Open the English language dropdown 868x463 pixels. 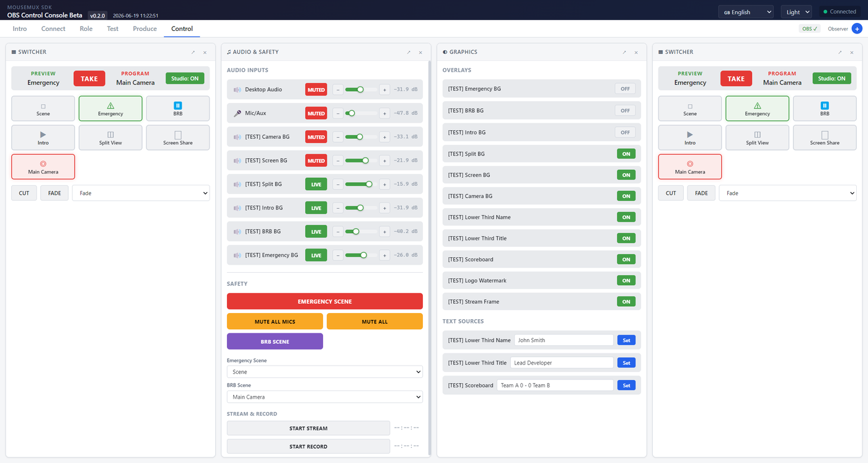tap(746, 12)
